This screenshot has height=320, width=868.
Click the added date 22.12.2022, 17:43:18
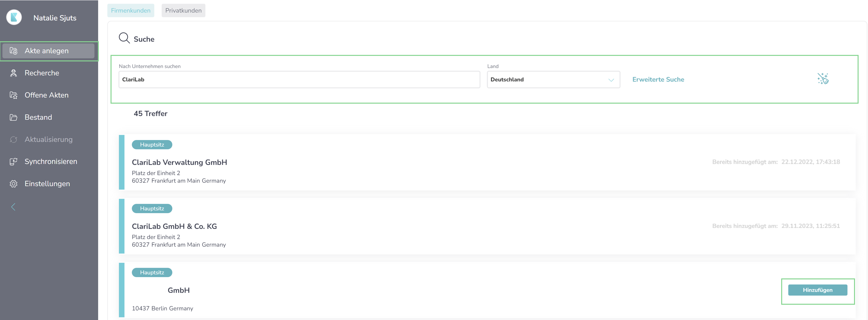tap(810, 162)
